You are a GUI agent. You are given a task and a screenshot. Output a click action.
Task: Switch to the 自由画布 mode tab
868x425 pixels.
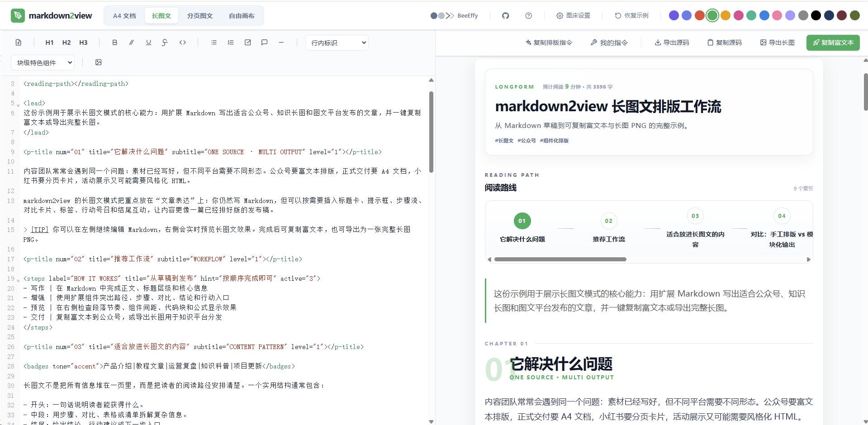[x=242, y=16]
